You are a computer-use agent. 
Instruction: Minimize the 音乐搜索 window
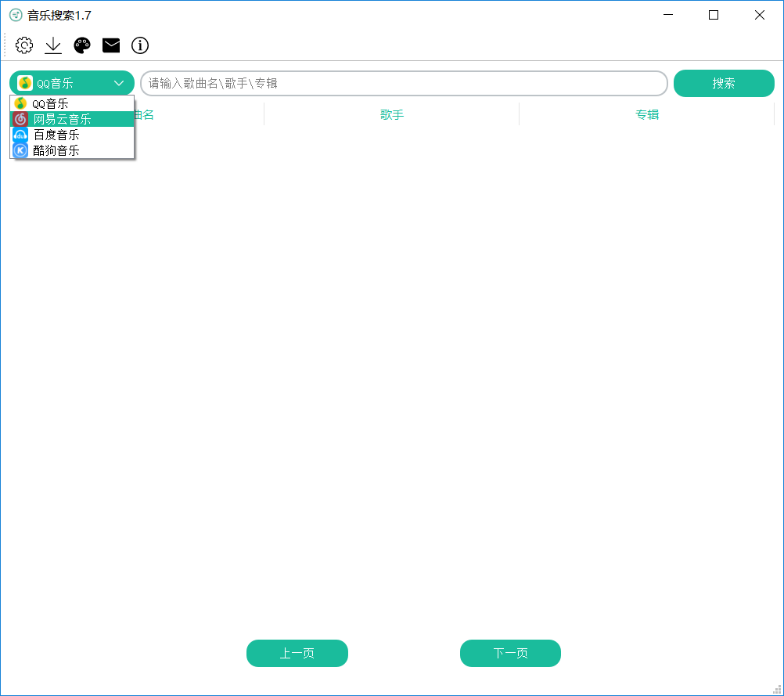coord(668,15)
